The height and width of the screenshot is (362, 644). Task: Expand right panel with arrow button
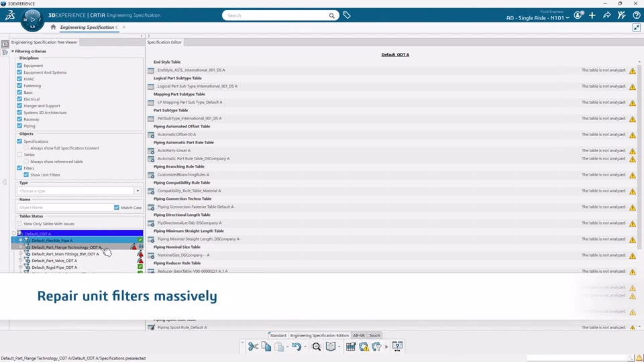pyautogui.click(x=149, y=36)
